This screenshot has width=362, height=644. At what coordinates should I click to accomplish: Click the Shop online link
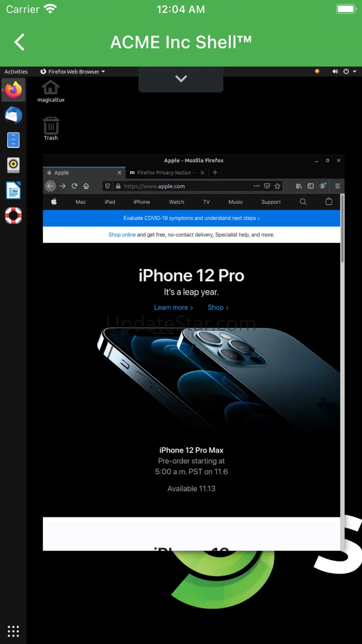(122, 235)
